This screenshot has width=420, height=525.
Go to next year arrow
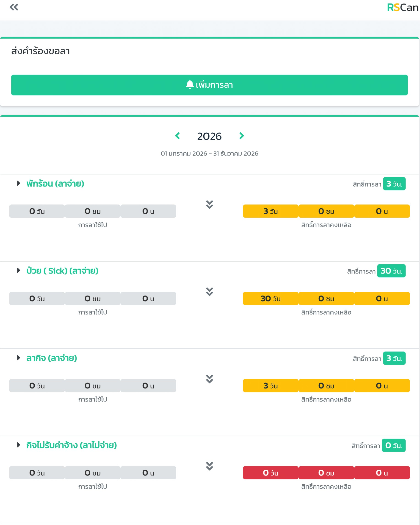[241, 136]
